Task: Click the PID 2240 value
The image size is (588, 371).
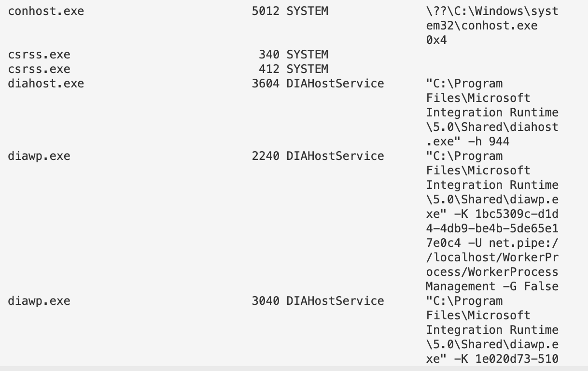Action: (266, 156)
